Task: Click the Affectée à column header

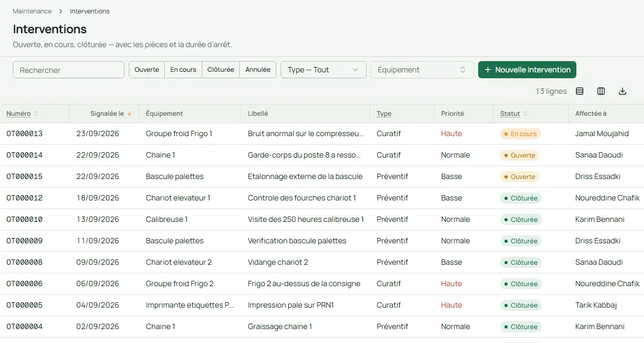Action: [591, 114]
